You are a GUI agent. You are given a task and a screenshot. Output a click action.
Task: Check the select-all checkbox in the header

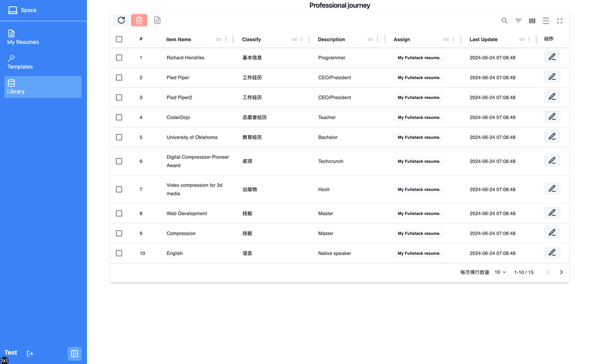coord(119,39)
